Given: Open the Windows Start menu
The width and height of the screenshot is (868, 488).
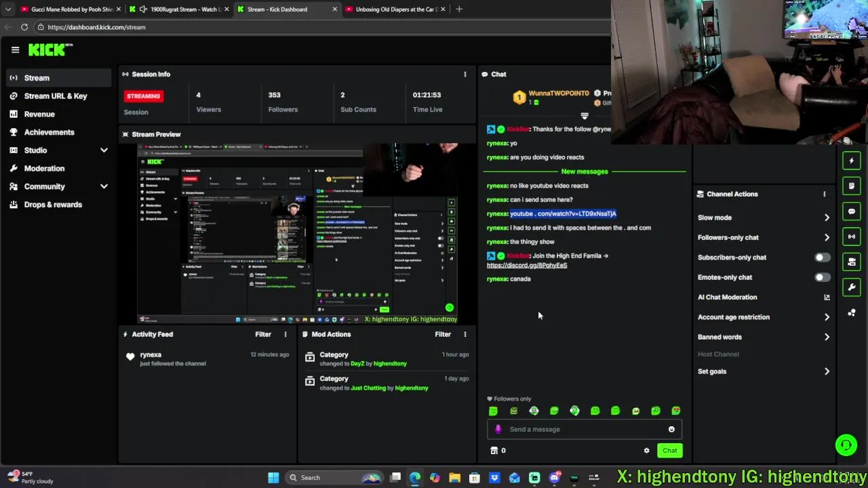Looking at the screenshot, I should click(x=273, y=478).
